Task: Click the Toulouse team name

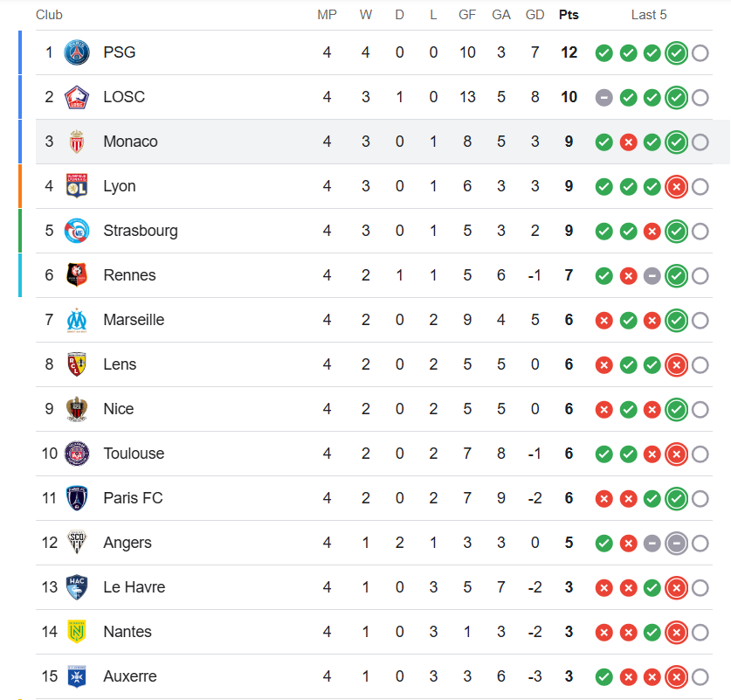Action: coord(134,454)
